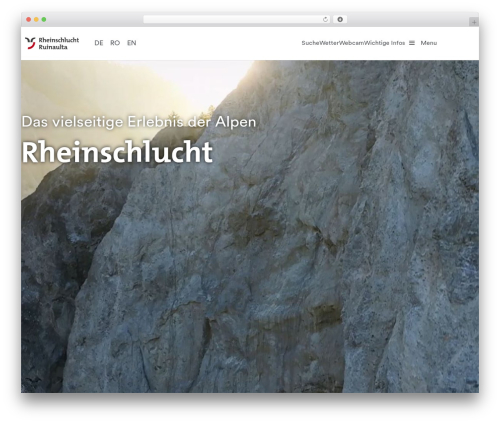Switch language to EN
The image size is (500, 423).
[132, 43]
